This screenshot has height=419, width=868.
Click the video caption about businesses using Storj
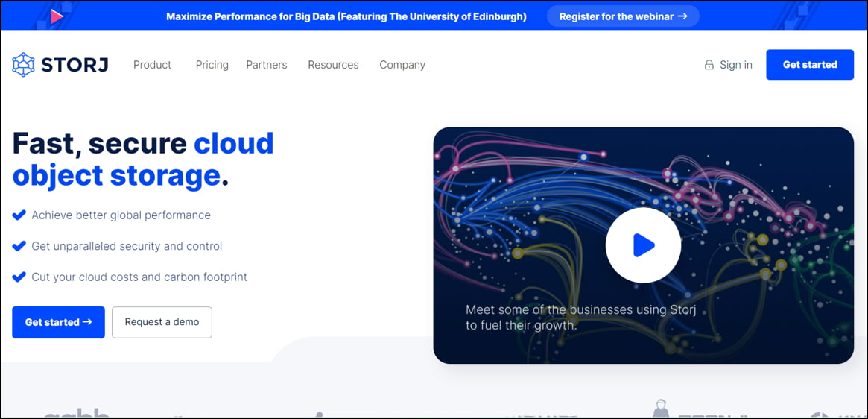[580, 317]
